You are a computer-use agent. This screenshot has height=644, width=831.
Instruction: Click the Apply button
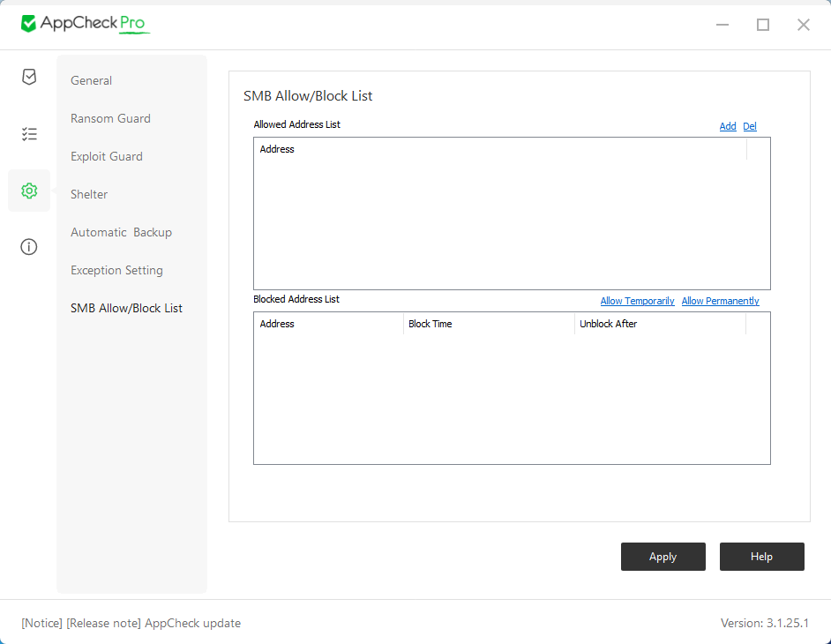pos(663,557)
